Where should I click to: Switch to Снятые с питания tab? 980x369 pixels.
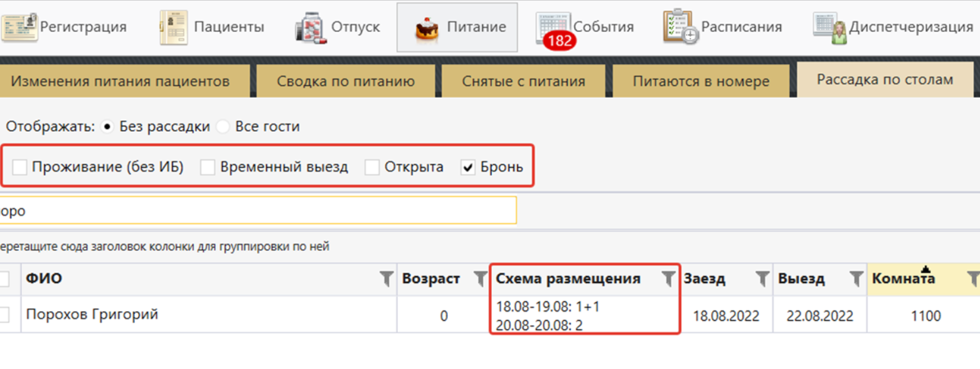(x=523, y=81)
